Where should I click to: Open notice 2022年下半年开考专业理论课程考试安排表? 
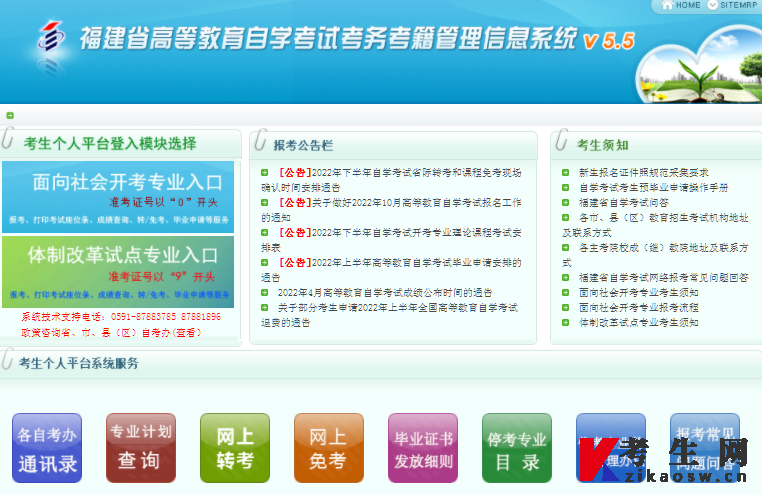391,240
